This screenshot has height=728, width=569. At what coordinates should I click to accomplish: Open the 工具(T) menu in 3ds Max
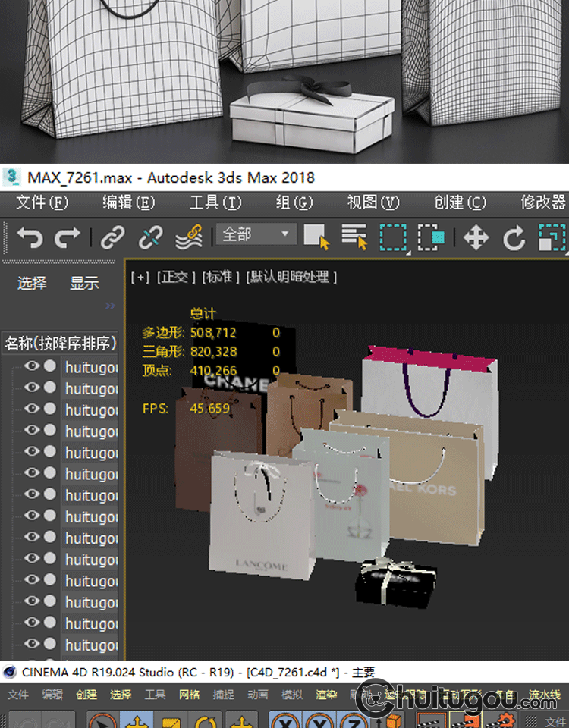(x=215, y=202)
